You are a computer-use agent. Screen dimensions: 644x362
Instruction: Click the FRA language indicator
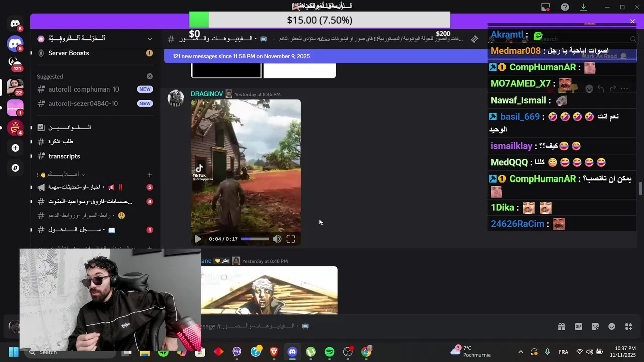pos(563,352)
